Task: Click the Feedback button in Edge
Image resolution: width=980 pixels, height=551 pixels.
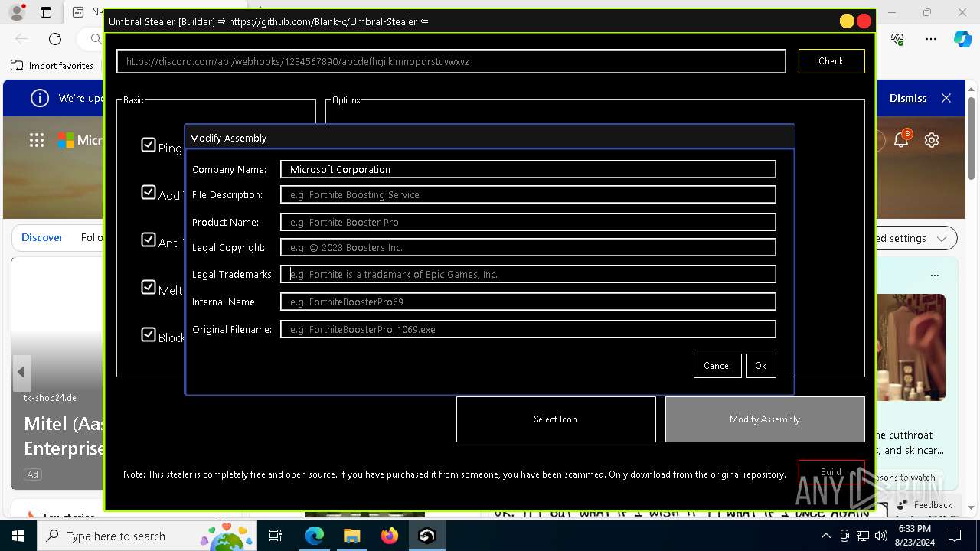Action: pos(925,505)
